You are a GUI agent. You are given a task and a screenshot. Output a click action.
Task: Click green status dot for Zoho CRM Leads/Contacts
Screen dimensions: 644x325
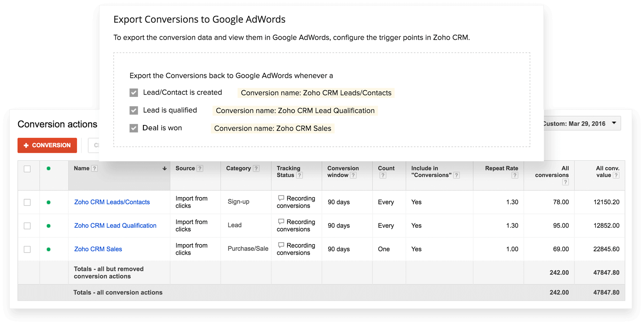tap(49, 202)
